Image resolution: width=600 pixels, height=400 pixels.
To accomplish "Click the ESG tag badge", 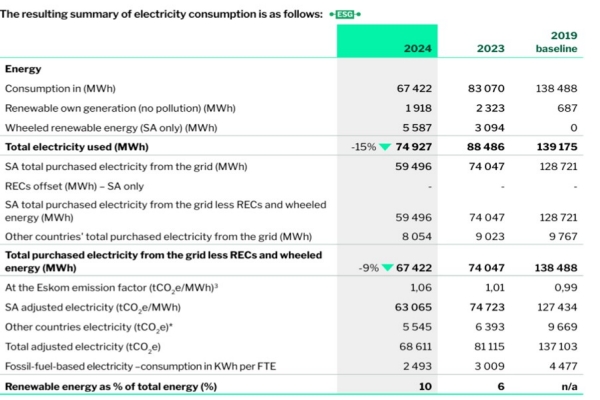I will (346, 14).
